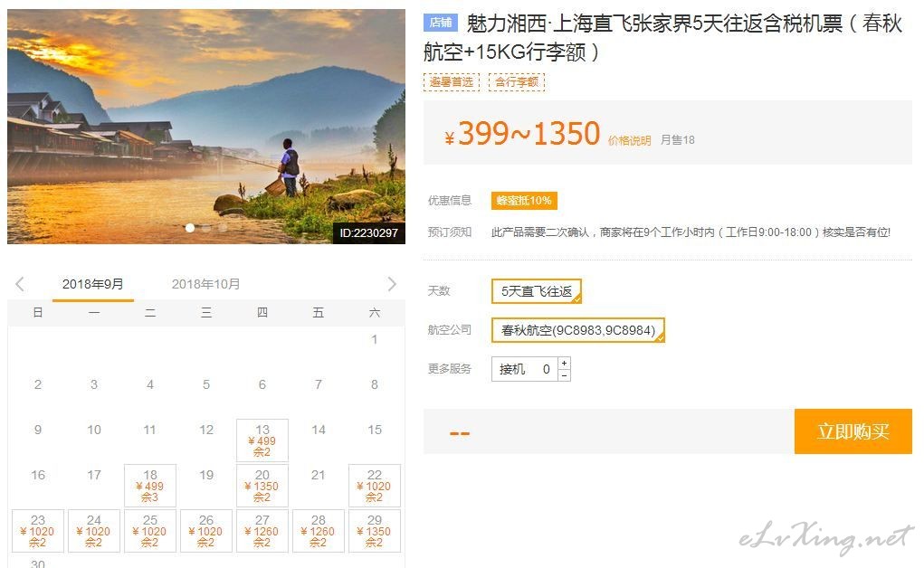Viewport: 924px width, 568px height.
Task: Click the ID:2230297 label on image
Action: click(x=369, y=232)
